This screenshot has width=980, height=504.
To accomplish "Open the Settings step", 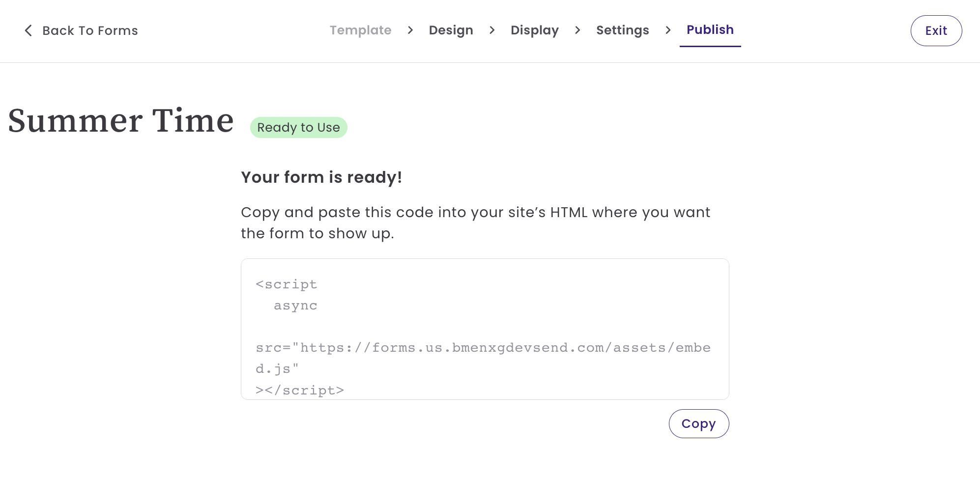I will point(622,30).
